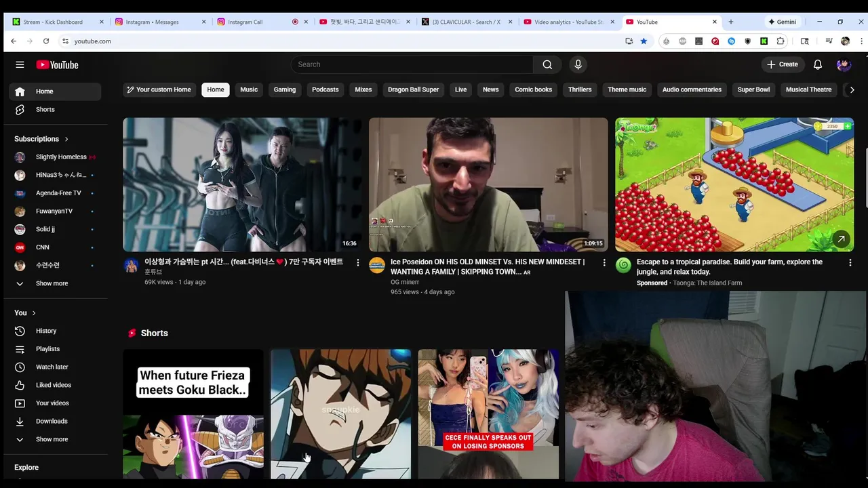Open the Ice Poseidon video thumbnail
The image size is (868, 488).
pos(488,184)
